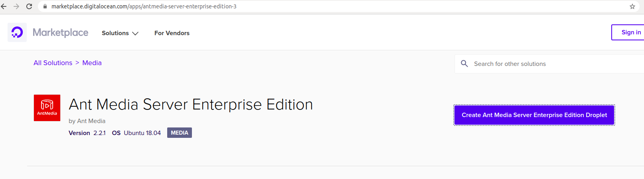Select the red AntMedia app logo
Image resolution: width=644 pixels, height=179 pixels.
tap(47, 108)
